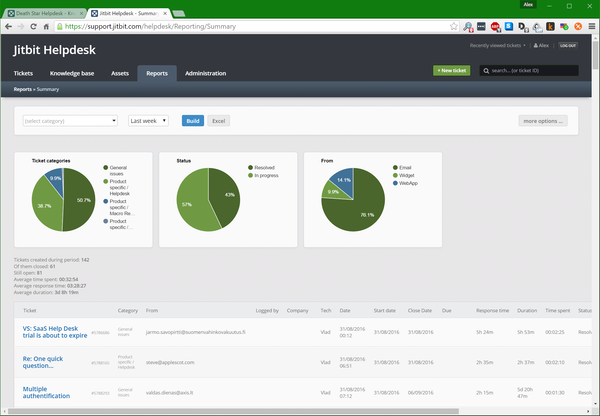600x416 pixels.
Task: Click the Jitbit Helpdesk title
Action: click(54, 50)
